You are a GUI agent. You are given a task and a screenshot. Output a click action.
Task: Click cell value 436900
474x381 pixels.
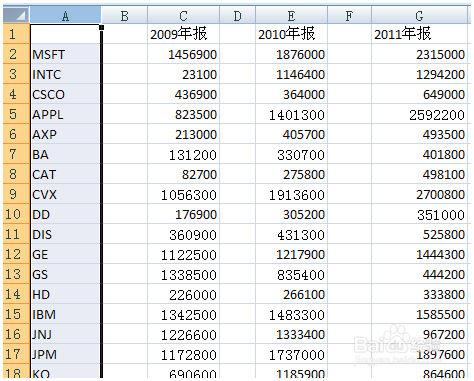183,94
